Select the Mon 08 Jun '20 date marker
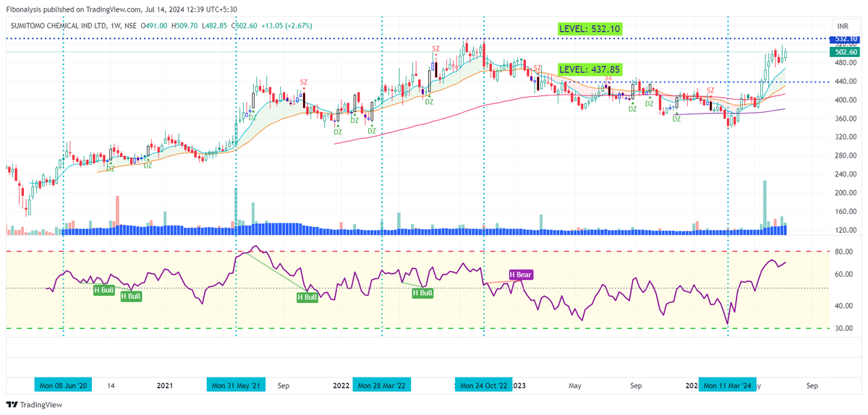The width and height of the screenshot is (868, 415). 64,386
